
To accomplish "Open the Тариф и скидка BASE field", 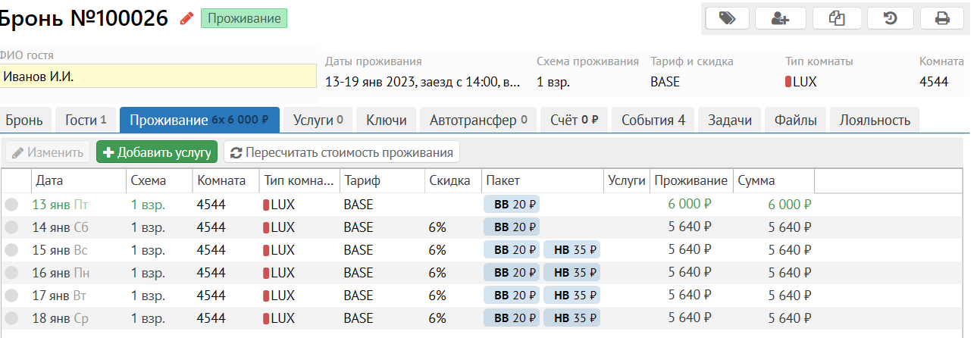I will tap(665, 82).
